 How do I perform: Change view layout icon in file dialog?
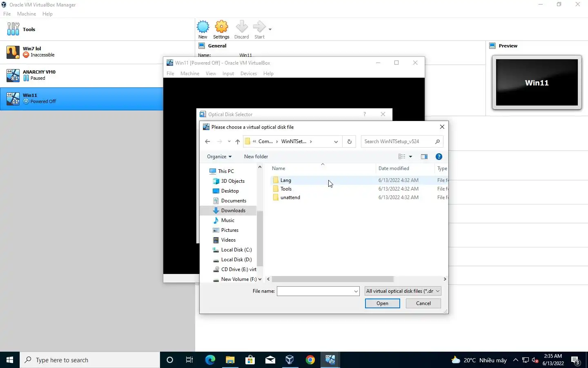pos(402,157)
